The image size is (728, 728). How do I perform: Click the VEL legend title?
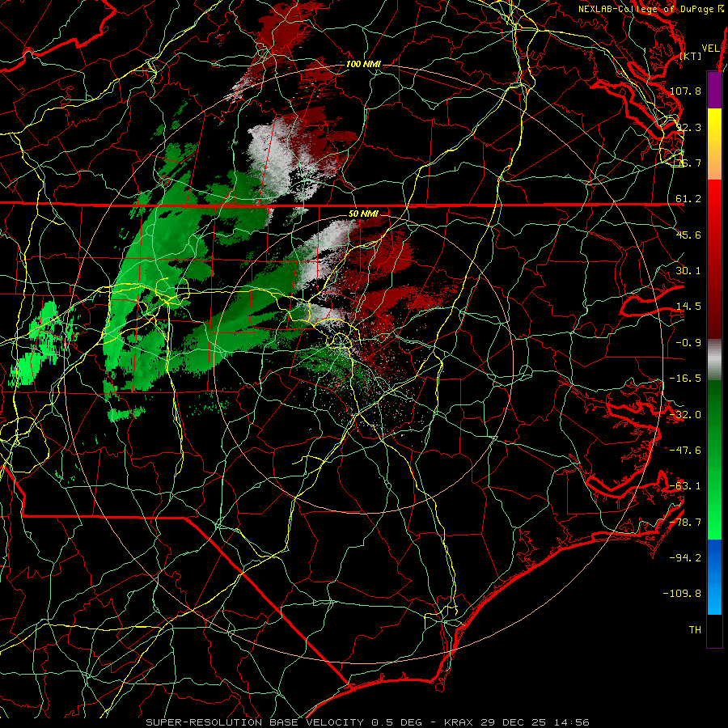(711, 49)
